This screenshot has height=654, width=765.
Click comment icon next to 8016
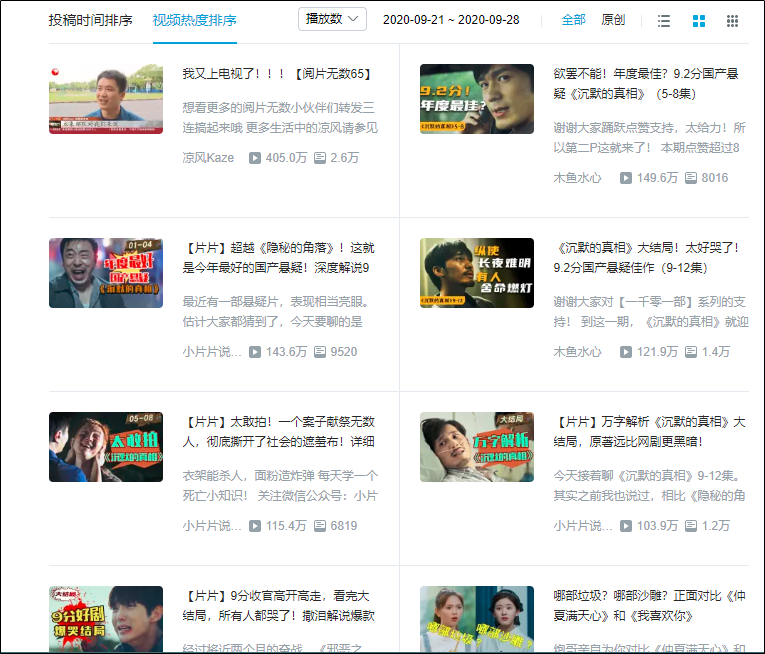691,178
